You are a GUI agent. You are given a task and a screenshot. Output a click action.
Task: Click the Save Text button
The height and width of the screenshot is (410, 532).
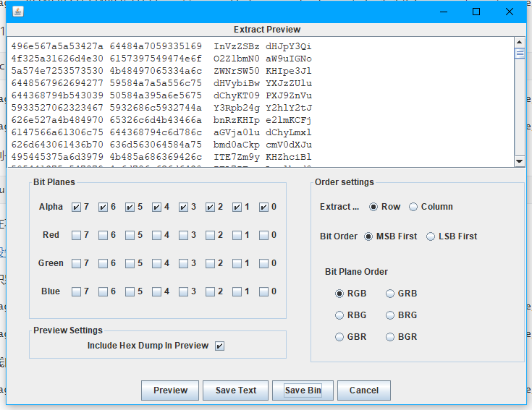point(236,390)
